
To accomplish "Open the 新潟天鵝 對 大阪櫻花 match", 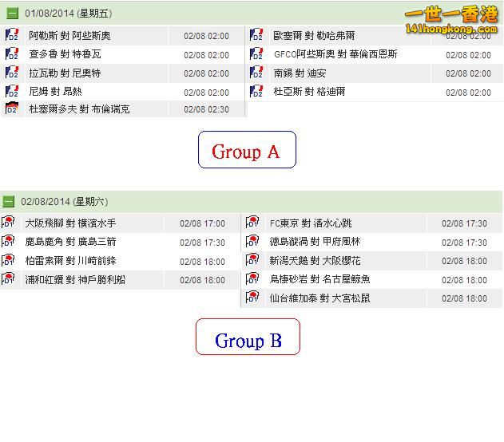I will [315, 261].
